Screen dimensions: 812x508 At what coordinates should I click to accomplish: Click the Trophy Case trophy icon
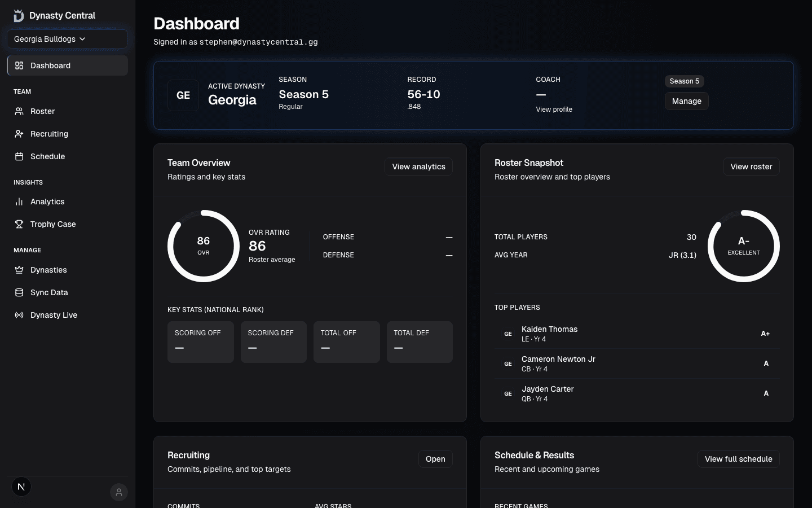[x=19, y=224]
